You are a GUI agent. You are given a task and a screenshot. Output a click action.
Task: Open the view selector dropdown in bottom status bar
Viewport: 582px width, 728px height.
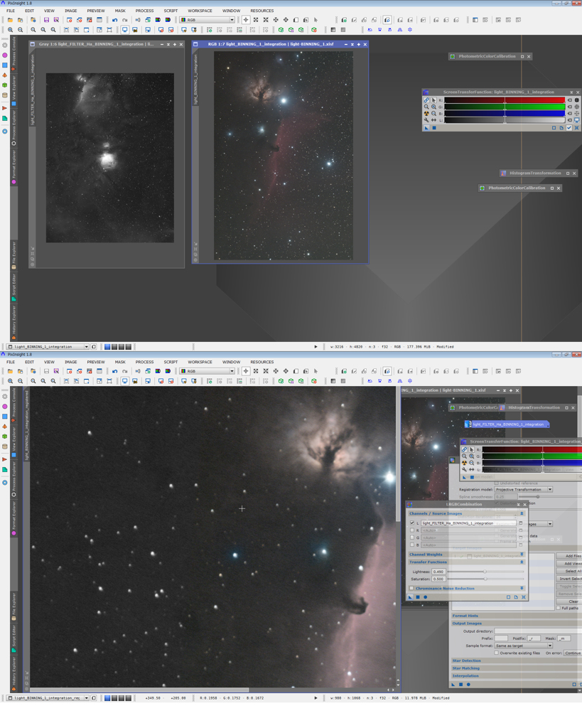[48, 698]
